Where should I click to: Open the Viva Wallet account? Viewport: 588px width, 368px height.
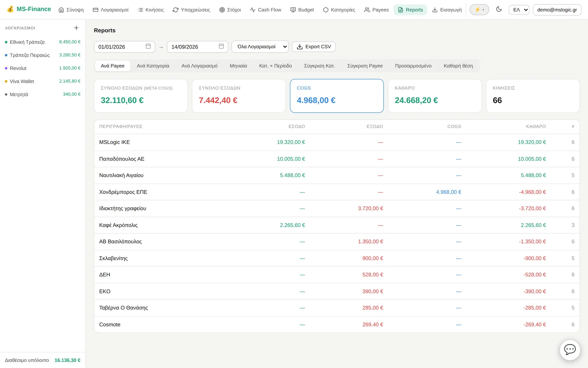click(43, 81)
